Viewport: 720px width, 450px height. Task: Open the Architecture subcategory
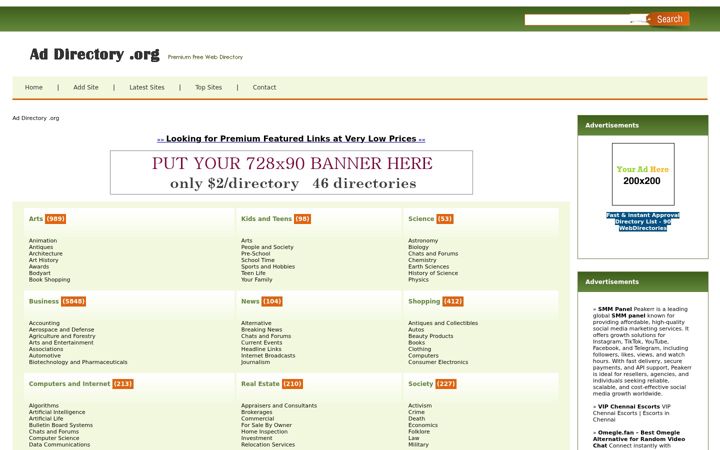click(x=45, y=253)
